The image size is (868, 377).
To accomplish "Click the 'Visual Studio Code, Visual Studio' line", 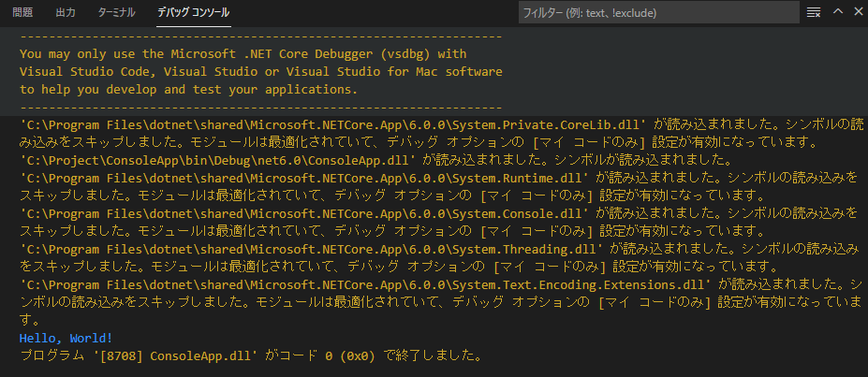I will (260, 72).
